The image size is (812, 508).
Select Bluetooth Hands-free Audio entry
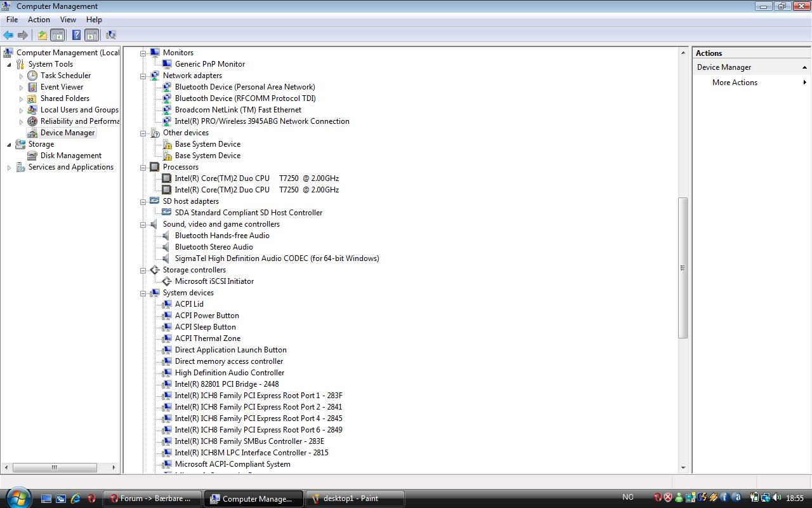click(x=222, y=236)
